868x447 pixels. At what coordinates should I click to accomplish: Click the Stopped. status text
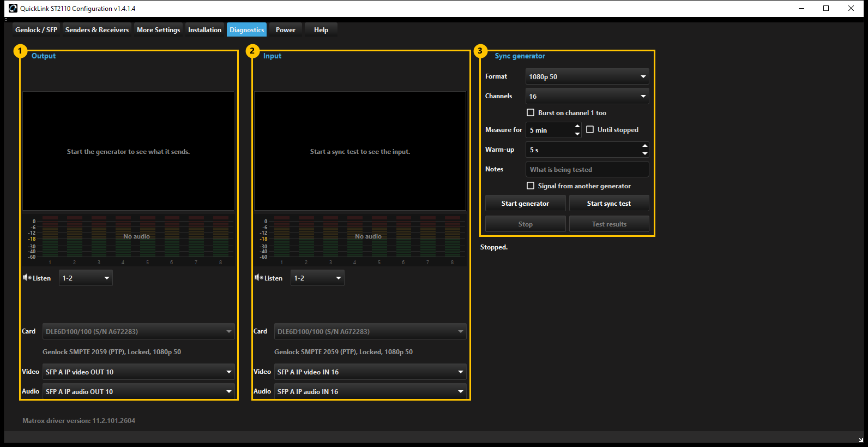pyautogui.click(x=494, y=247)
